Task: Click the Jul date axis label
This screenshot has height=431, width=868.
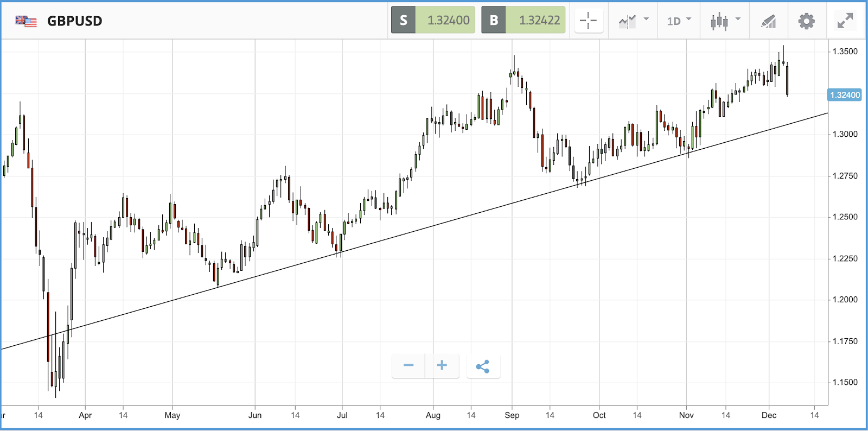Action: point(342,415)
